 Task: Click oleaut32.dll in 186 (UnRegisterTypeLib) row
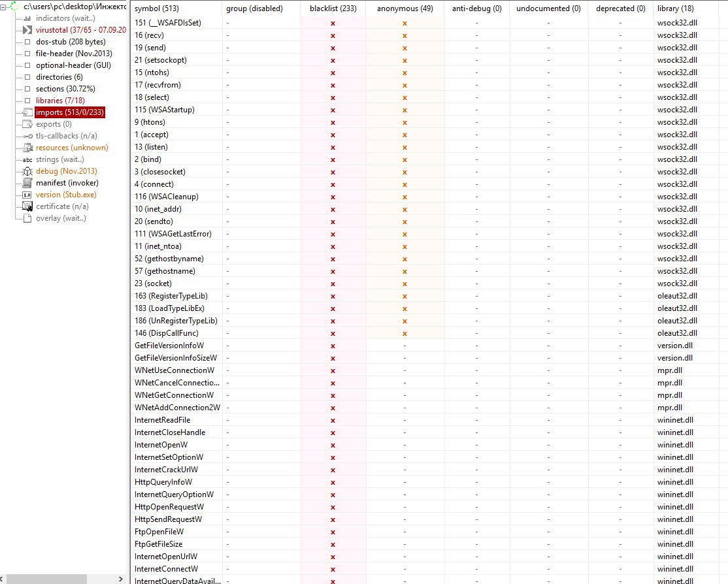(x=677, y=321)
